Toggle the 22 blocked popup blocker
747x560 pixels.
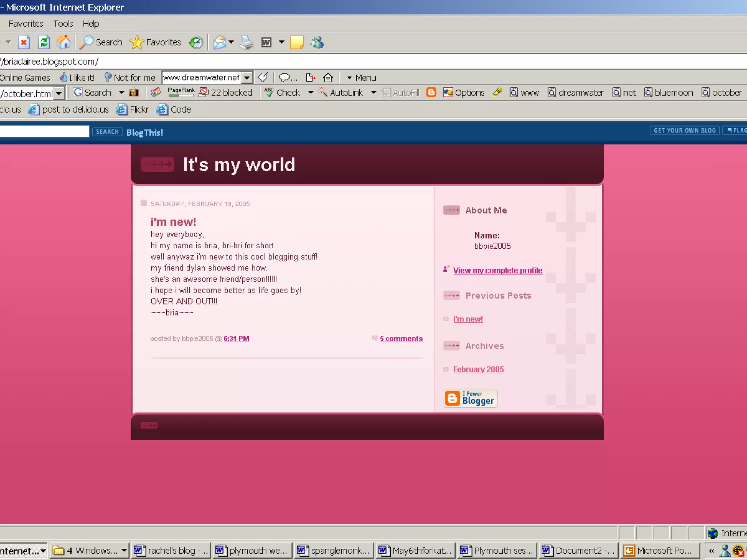click(x=226, y=93)
